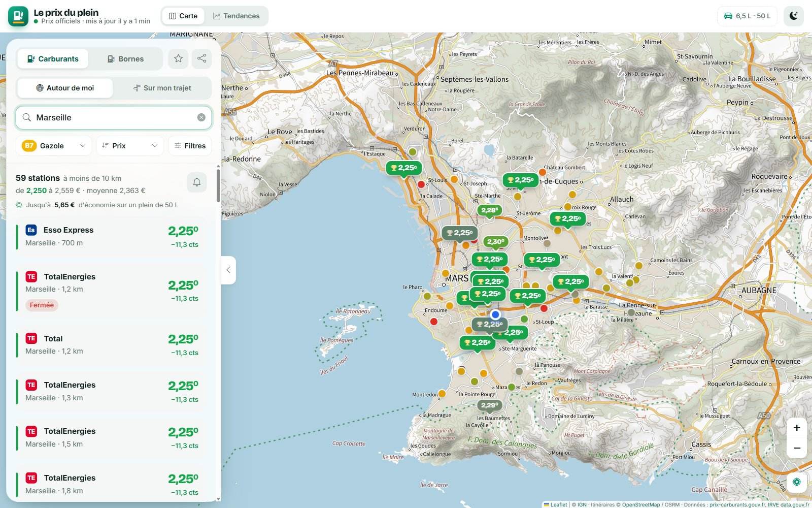Click the 2,30 price marker on map

496,242
